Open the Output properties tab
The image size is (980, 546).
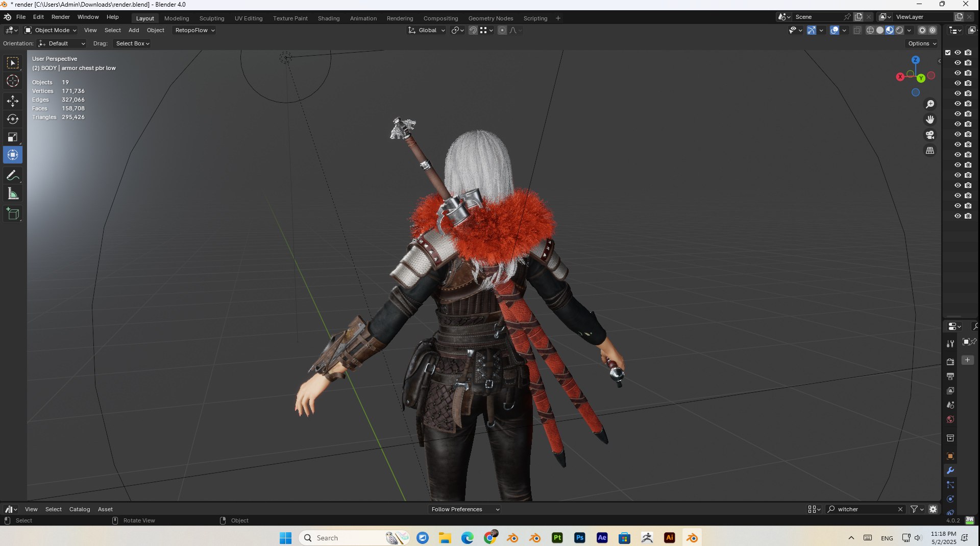(950, 376)
